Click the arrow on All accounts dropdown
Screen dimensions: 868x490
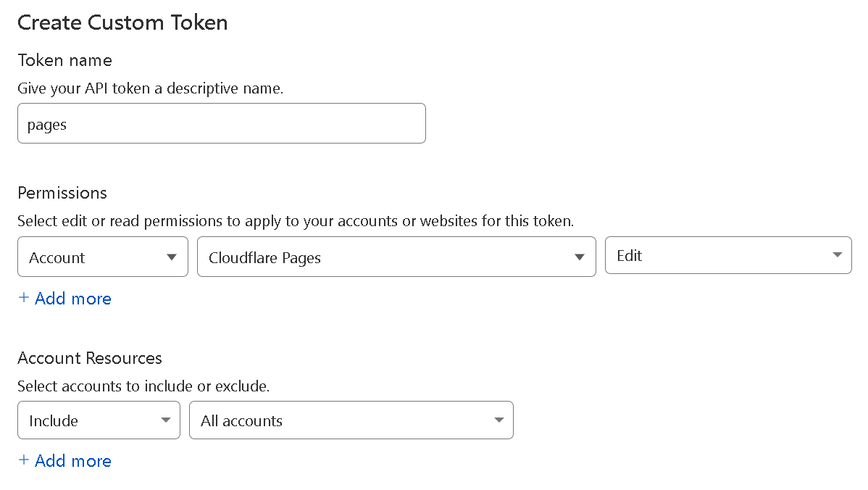point(498,420)
